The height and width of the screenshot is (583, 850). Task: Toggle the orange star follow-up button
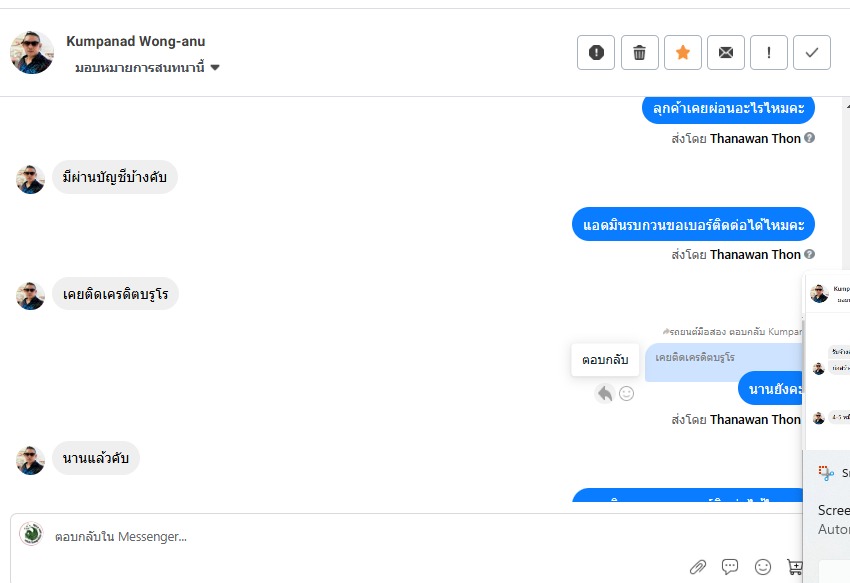tap(683, 53)
